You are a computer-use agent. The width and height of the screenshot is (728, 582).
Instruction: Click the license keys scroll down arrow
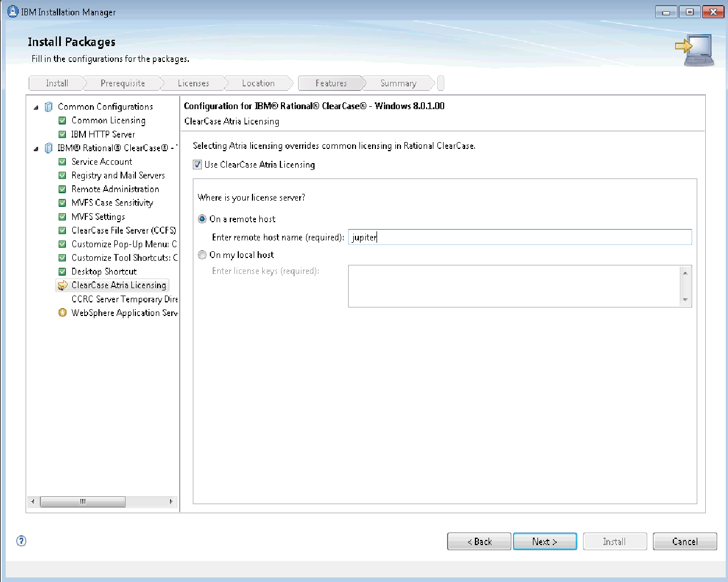[685, 300]
